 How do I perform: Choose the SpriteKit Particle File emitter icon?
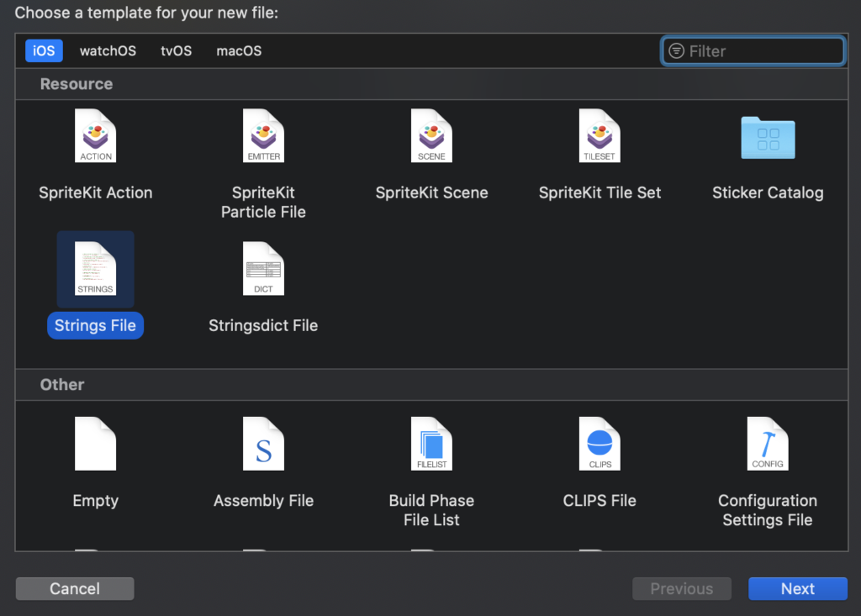263,135
